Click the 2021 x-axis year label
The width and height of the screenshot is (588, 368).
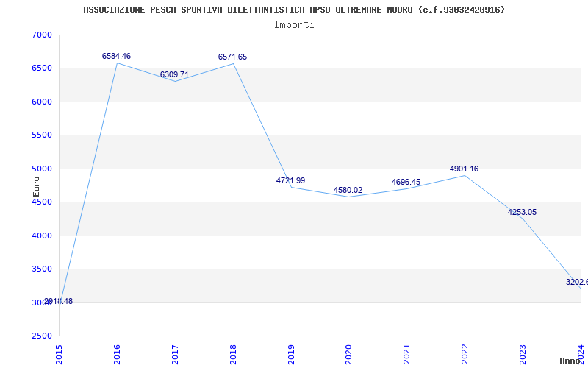[407, 354]
